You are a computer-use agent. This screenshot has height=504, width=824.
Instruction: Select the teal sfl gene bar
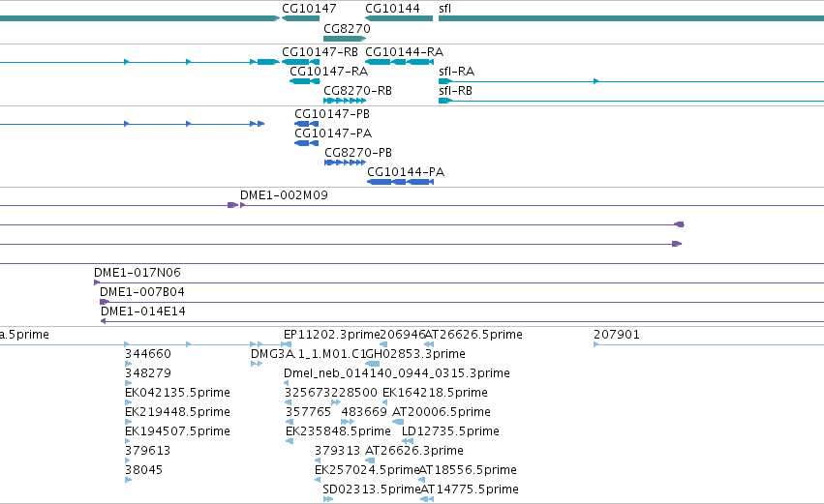click(631, 18)
